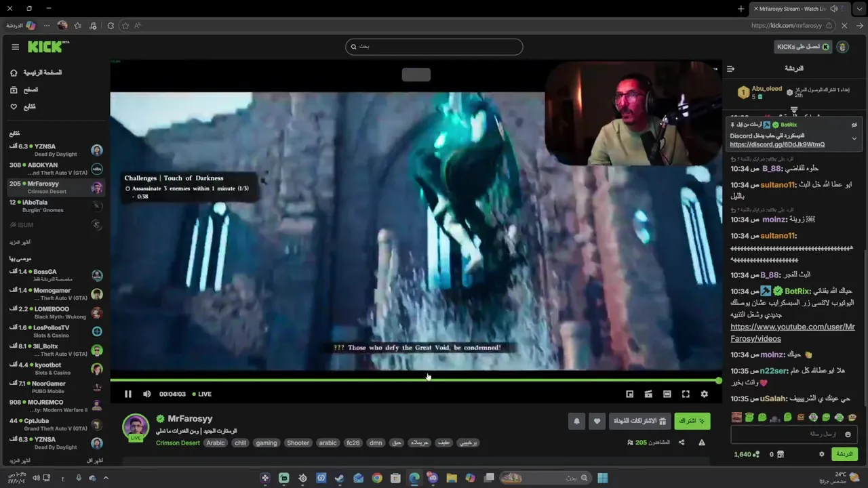Select the dmn tag
Screen dimensions: 868x488
pyautogui.click(x=375, y=443)
